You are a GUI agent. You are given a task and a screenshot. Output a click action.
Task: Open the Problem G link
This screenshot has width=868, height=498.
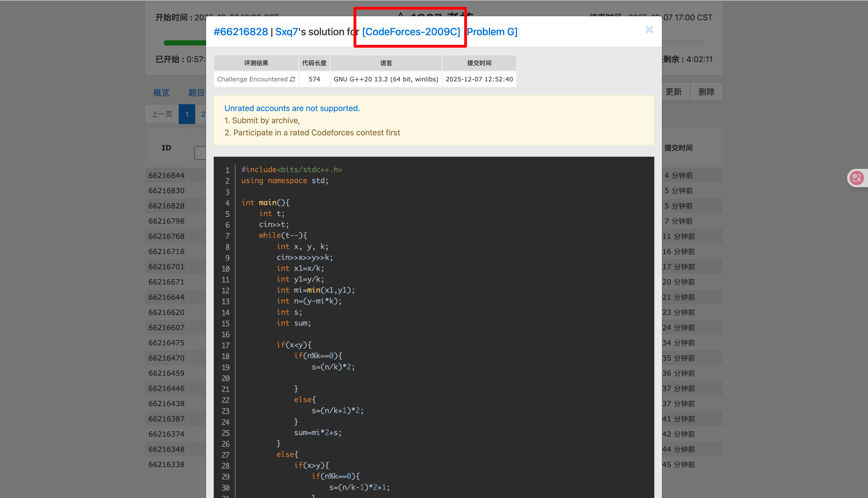492,32
